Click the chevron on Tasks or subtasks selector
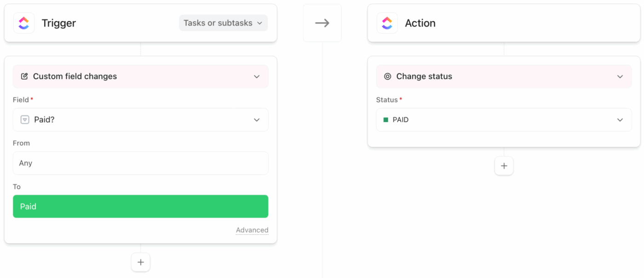This screenshot has width=644, height=278. 259,23
